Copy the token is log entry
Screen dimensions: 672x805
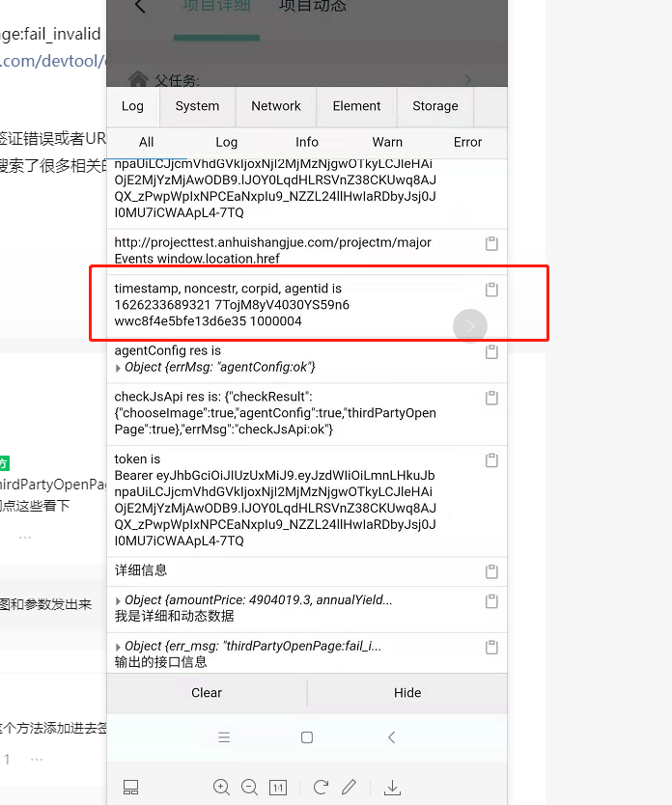point(491,460)
